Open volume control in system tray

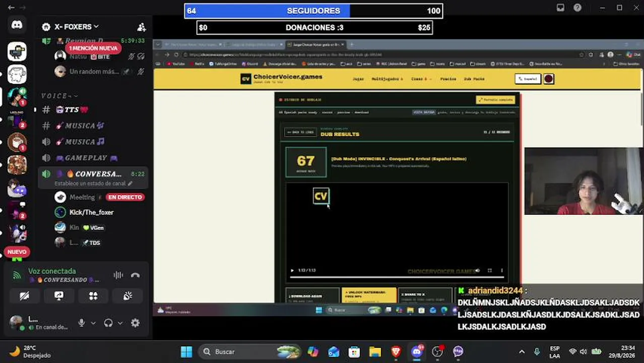point(584,351)
